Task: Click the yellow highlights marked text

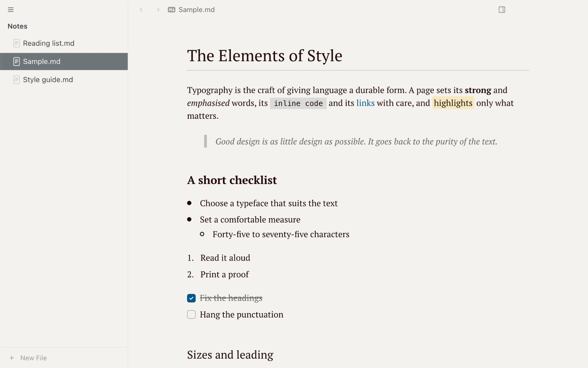Action: pyautogui.click(x=453, y=103)
